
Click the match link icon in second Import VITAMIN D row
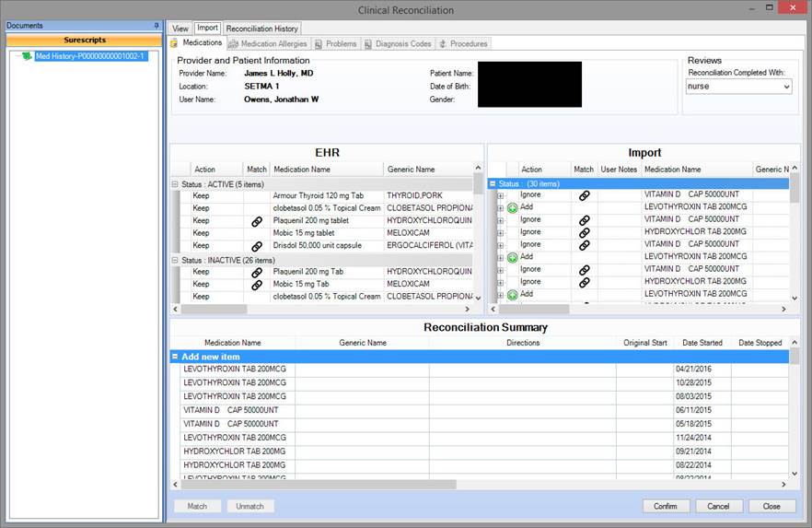pos(584,220)
